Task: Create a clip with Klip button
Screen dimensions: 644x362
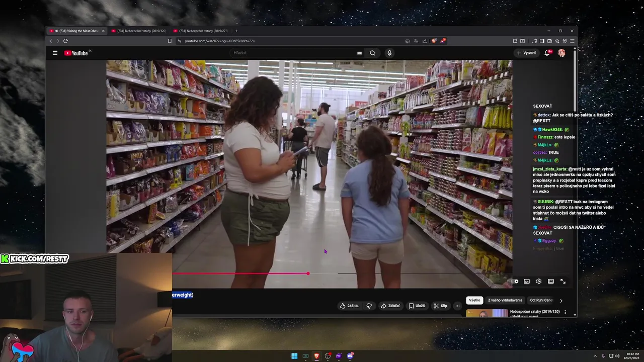Action: (x=441, y=306)
